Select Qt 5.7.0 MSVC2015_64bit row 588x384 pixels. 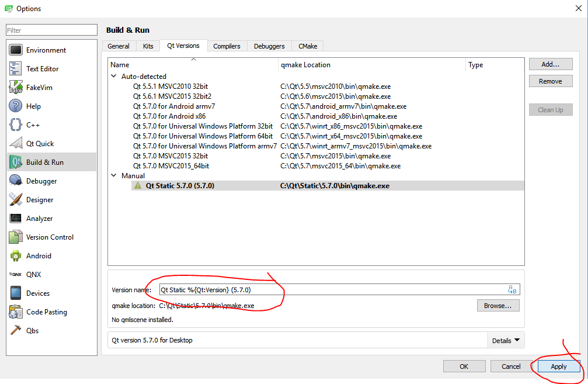click(171, 166)
